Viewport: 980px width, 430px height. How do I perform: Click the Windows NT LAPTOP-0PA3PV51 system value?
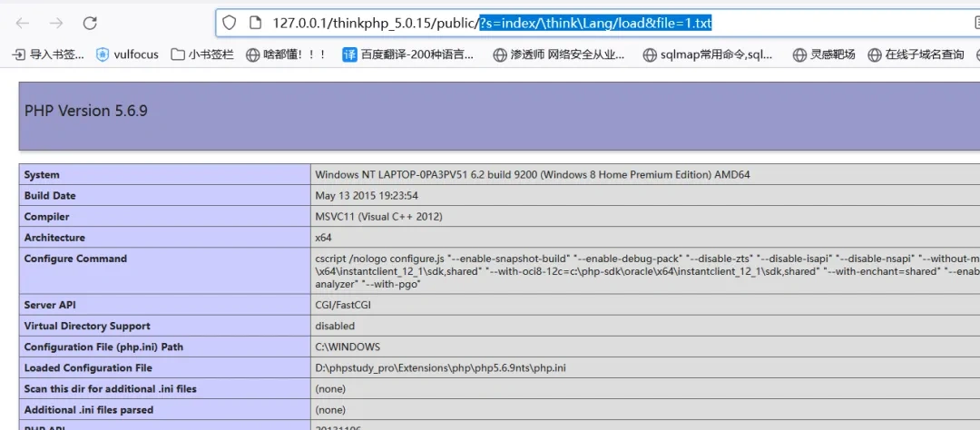tap(533, 175)
